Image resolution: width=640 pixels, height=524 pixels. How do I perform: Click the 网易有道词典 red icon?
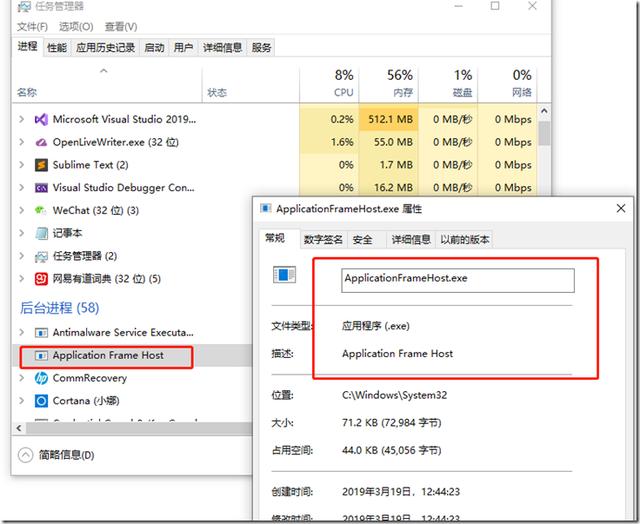pos(41,279)
